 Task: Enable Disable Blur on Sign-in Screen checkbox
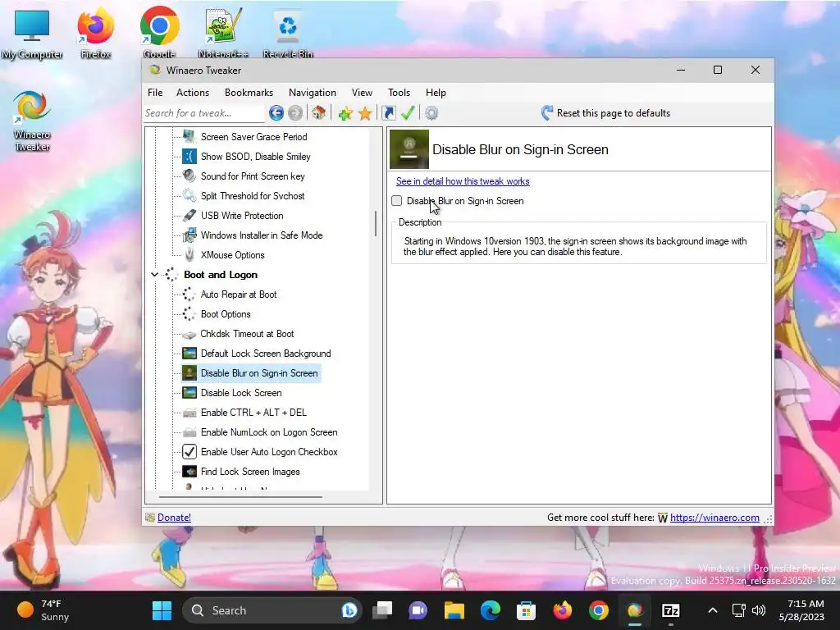396,201
